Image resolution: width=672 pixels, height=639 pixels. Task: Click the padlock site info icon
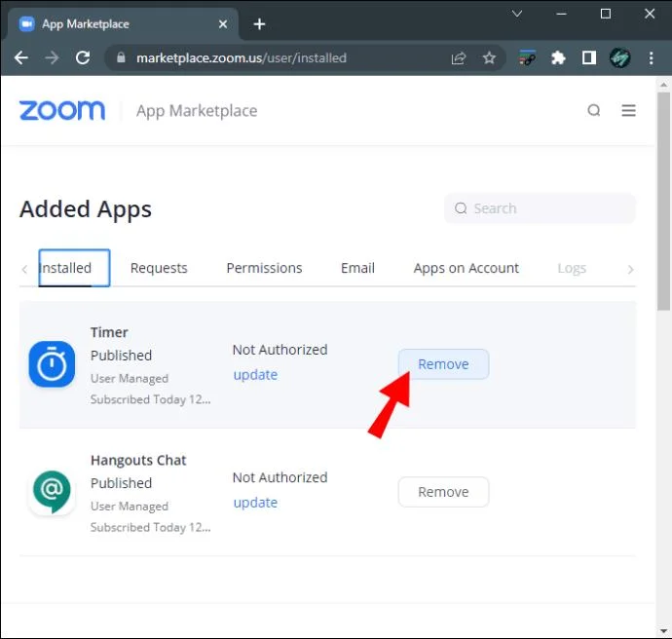(x=122, y=57)
